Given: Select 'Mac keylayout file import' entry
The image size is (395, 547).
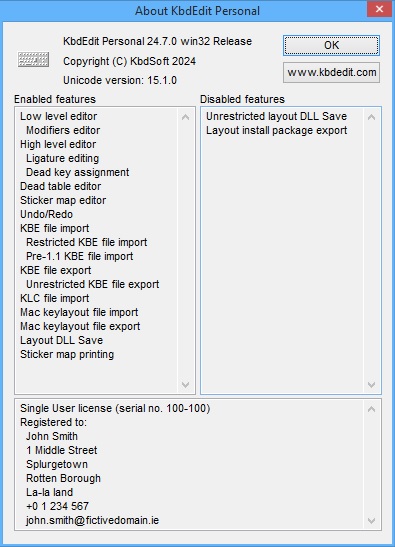Looking at the screenshot, I should point(79,312).
